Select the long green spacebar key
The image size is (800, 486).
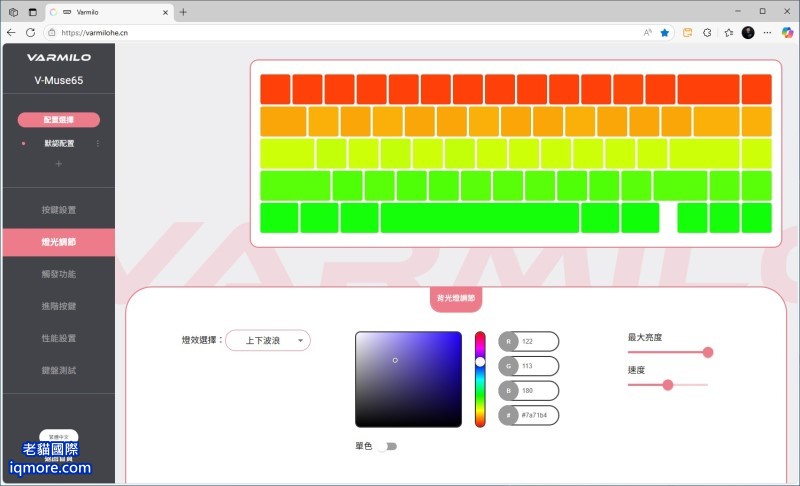pyautogui.click(x=480, y=218)
